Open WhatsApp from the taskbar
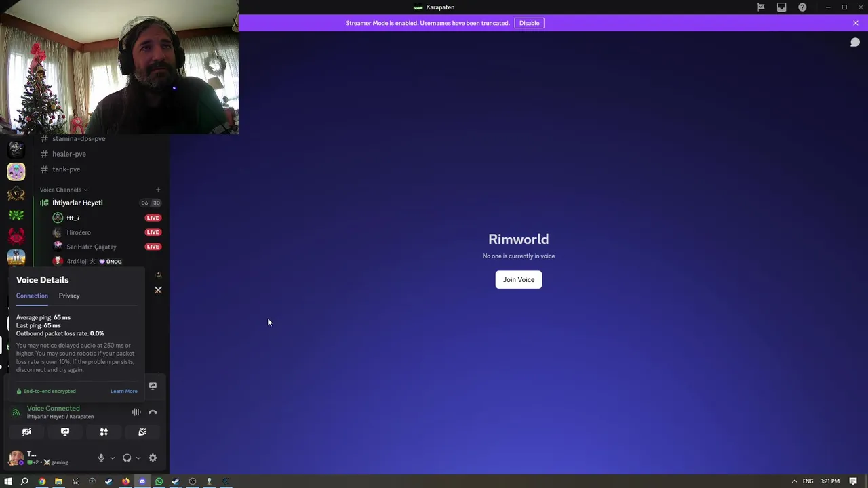Image resolution: width=868 pixels, height=488 pixels. pyautogui.click(x=159, y=481)
